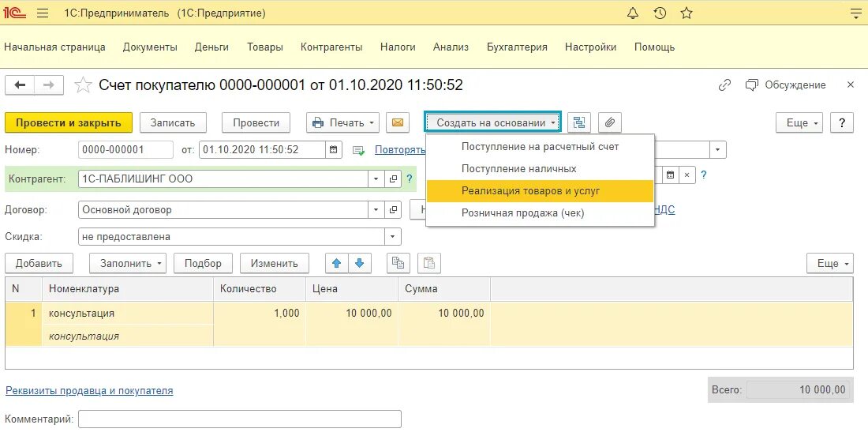
Task: Expand the Печать dropdown
Action: click(x=342, y=122)
